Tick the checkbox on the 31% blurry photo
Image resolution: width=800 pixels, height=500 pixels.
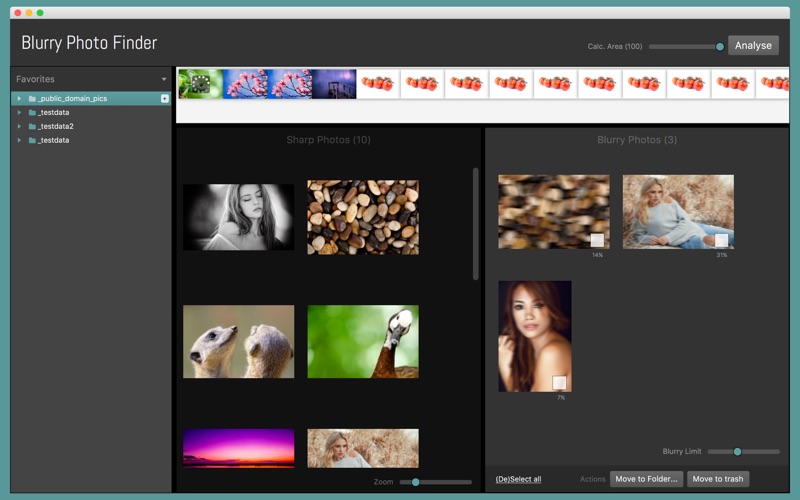(721, 240)
